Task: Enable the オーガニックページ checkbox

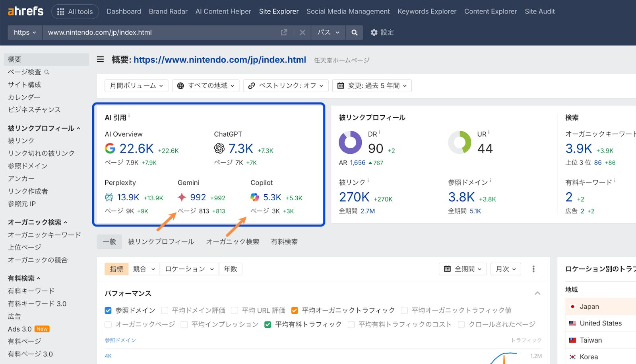Action: pyautogui.click(x=108, y=325)
